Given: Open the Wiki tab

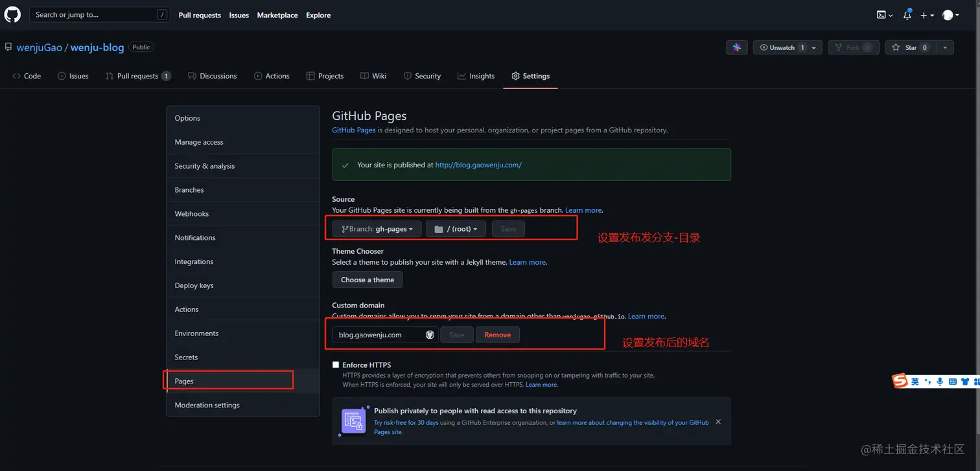Looking at the screenshot, I should pos(373,76).
